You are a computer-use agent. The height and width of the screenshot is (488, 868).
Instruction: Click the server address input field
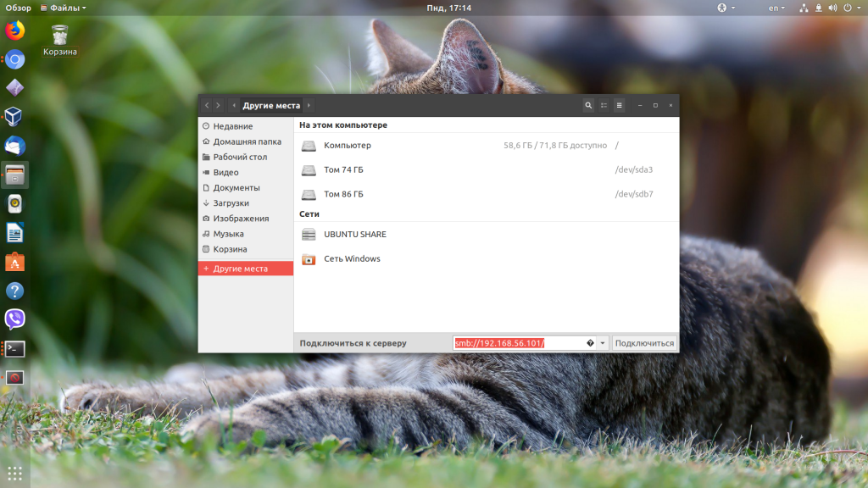point(517,343)
